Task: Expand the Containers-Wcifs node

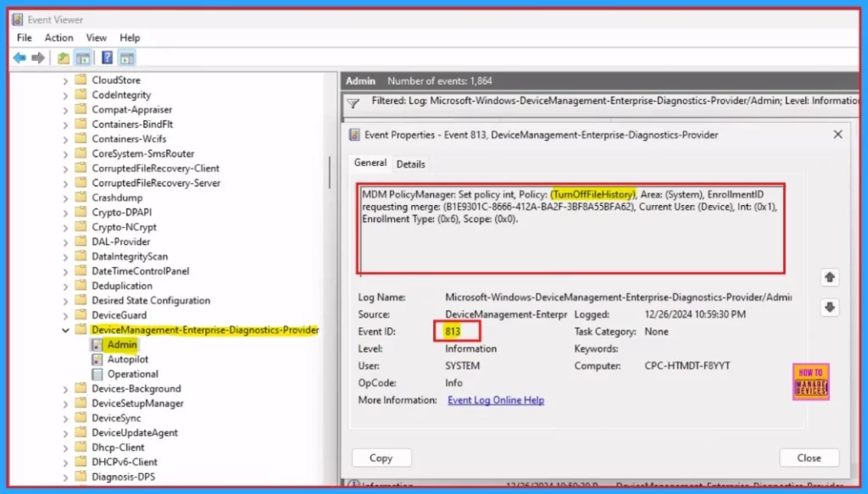Action: pos(65,140)
